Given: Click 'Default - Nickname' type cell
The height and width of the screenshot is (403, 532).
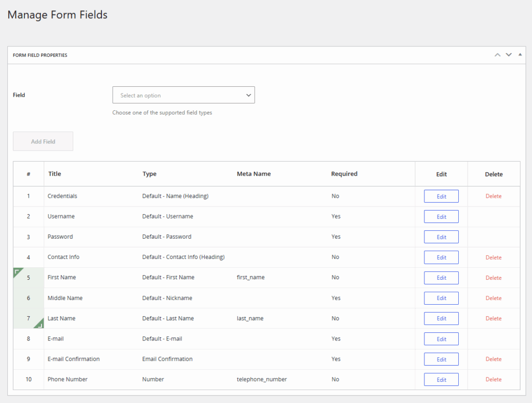Looking at the screenshot, I should (167, 298).
